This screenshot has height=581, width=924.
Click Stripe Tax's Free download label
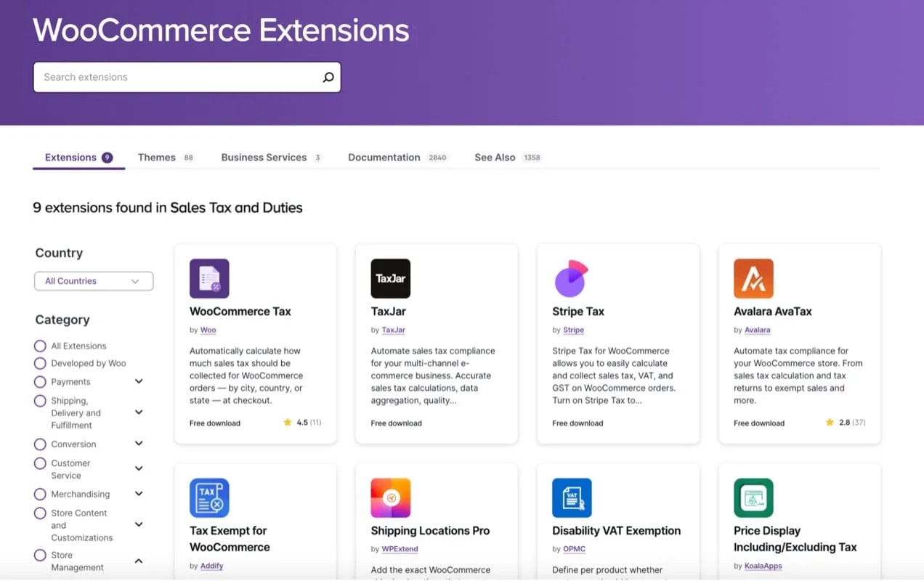[577, 423]
